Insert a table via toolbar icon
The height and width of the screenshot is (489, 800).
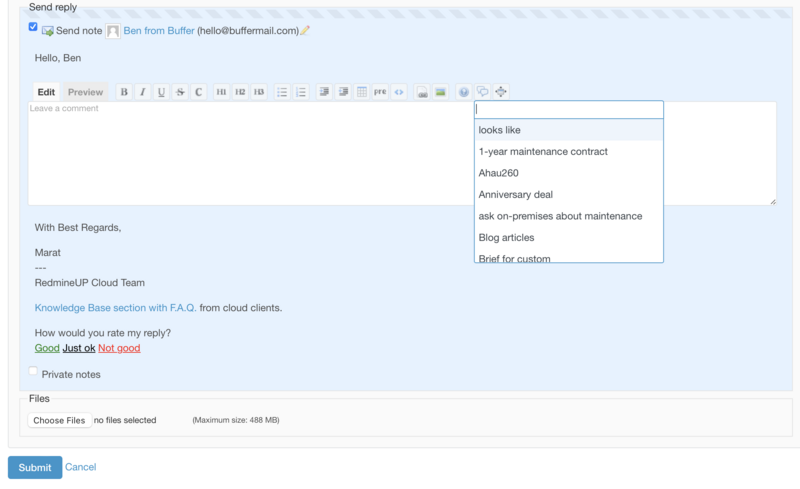pyautogui.click(x=361, y=92)
